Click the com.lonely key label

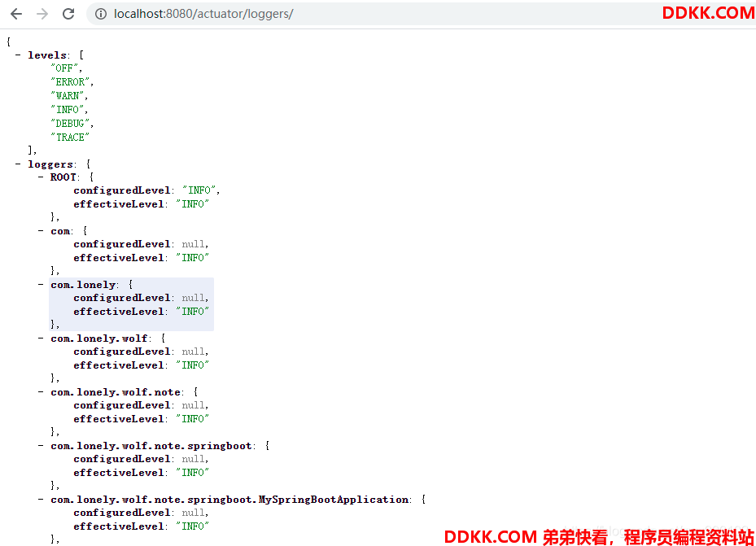(x=83, y=285)
